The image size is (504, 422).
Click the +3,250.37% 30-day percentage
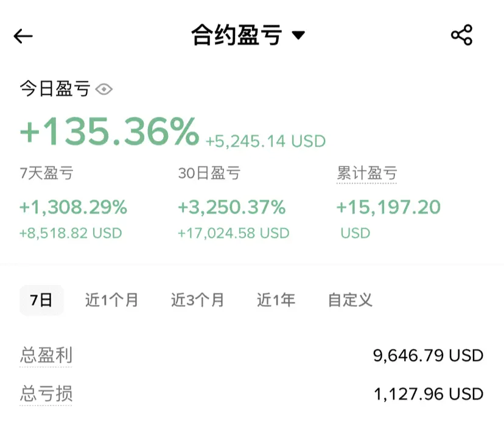coord(231,208)
